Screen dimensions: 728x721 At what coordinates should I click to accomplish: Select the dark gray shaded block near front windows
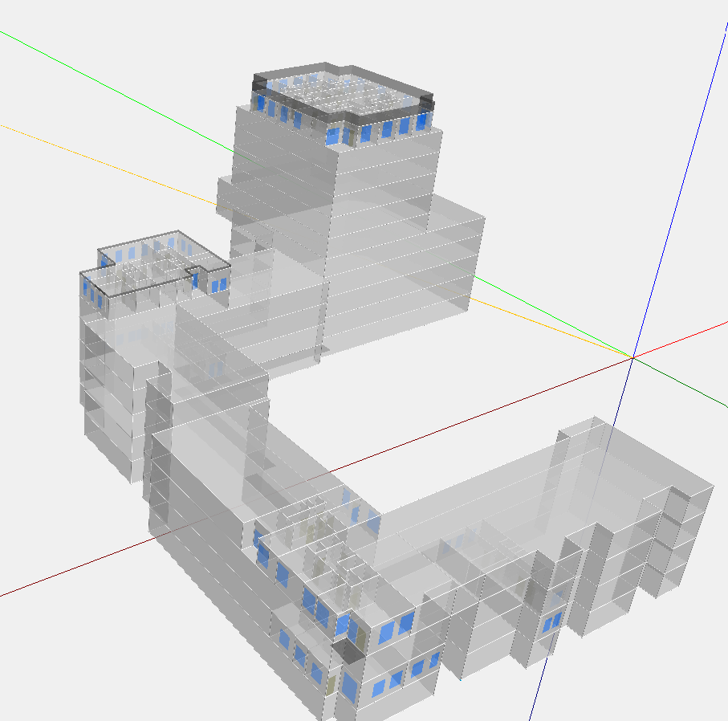pyautogui.click(x=350, y=650)
